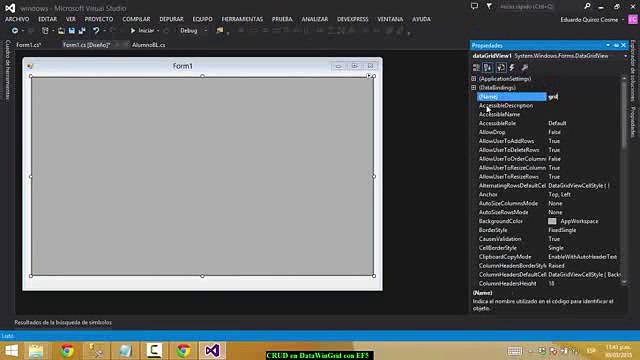Open the EDITAR menu
The image size is (640, 360).
(47, 19)
